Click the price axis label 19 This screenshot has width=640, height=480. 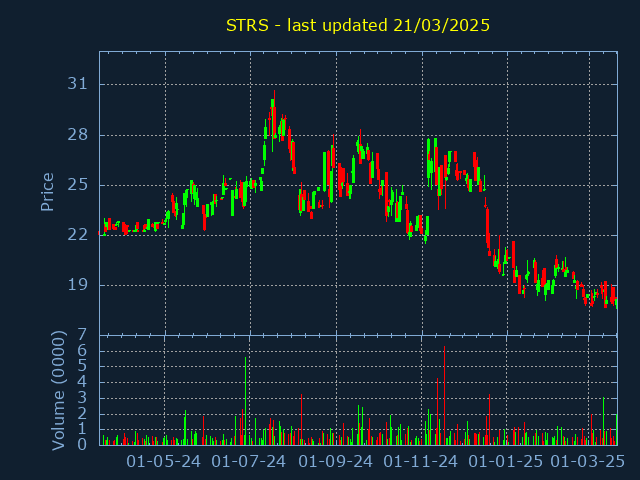[78, 285]
